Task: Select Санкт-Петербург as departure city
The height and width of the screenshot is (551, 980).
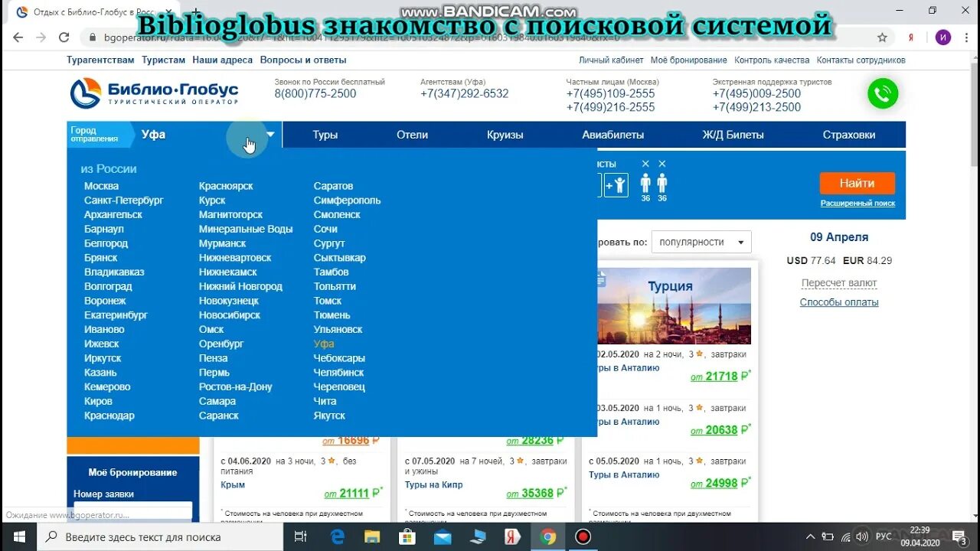Action: click(124, 201)
